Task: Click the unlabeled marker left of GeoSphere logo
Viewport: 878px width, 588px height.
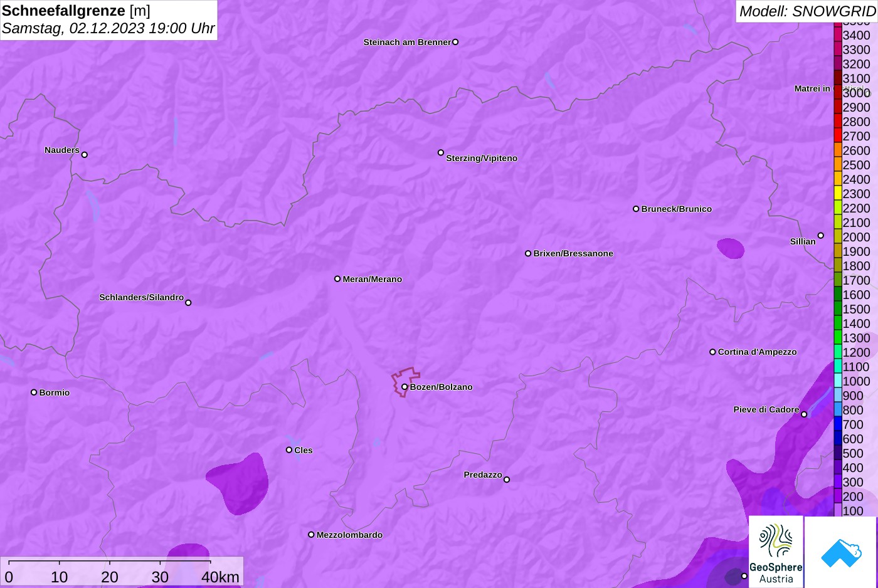Action: click(x=744, y=576)
